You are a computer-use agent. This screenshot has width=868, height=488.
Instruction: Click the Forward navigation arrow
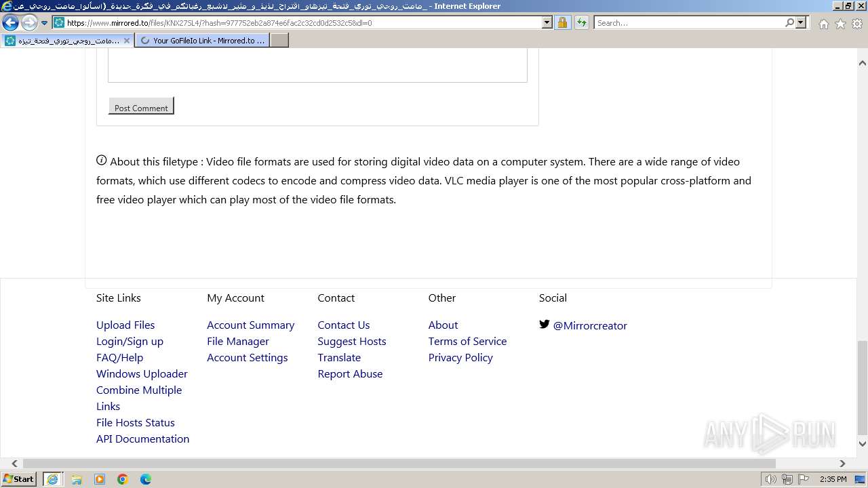pyautogui.click(x=28, y=23)
